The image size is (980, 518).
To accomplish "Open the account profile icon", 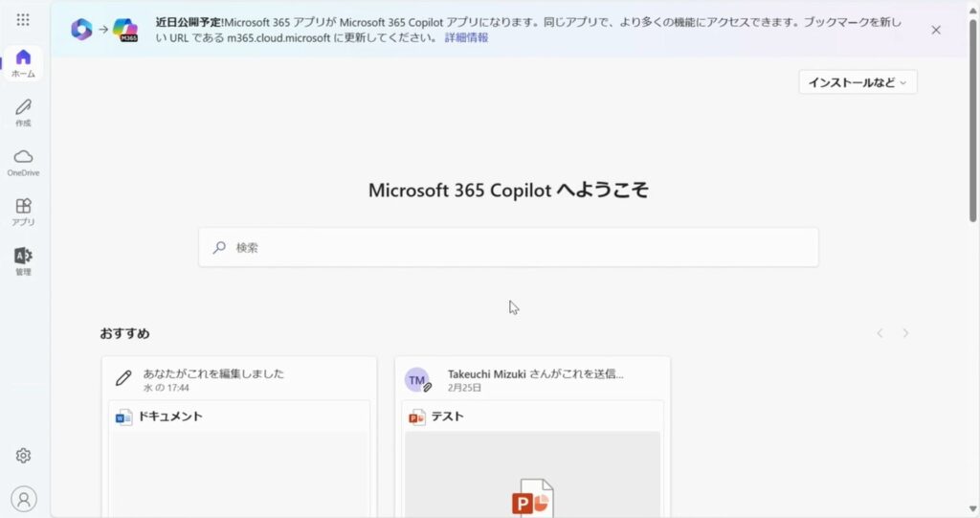I will coord(24,499).
